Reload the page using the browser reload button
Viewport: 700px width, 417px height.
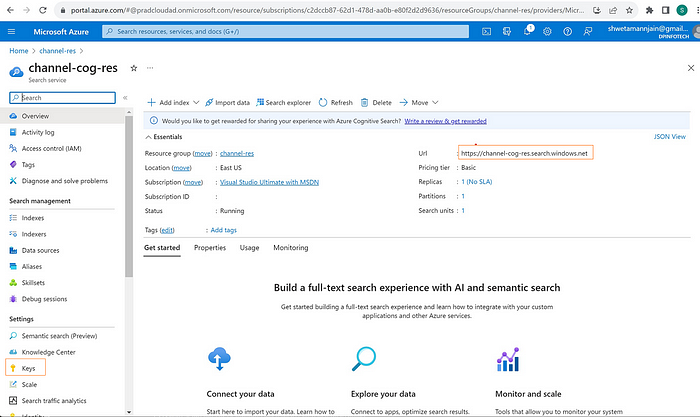click(x=43, y=10)
